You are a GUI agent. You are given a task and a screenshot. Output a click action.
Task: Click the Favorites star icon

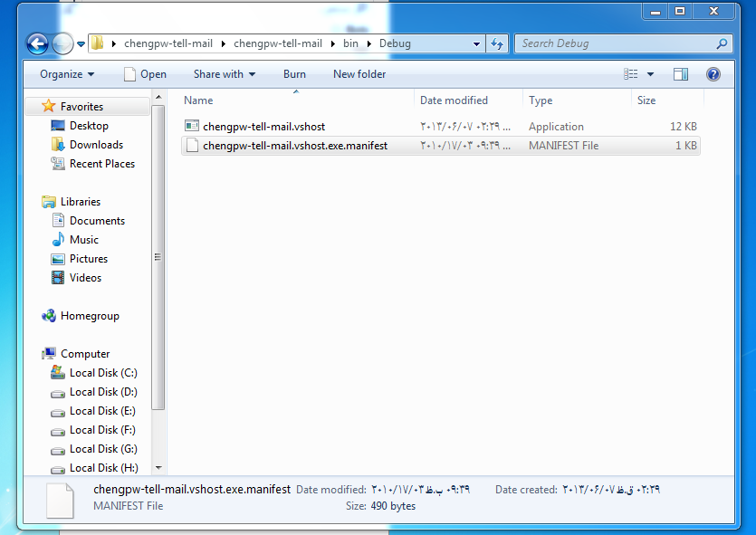point(49,106)
